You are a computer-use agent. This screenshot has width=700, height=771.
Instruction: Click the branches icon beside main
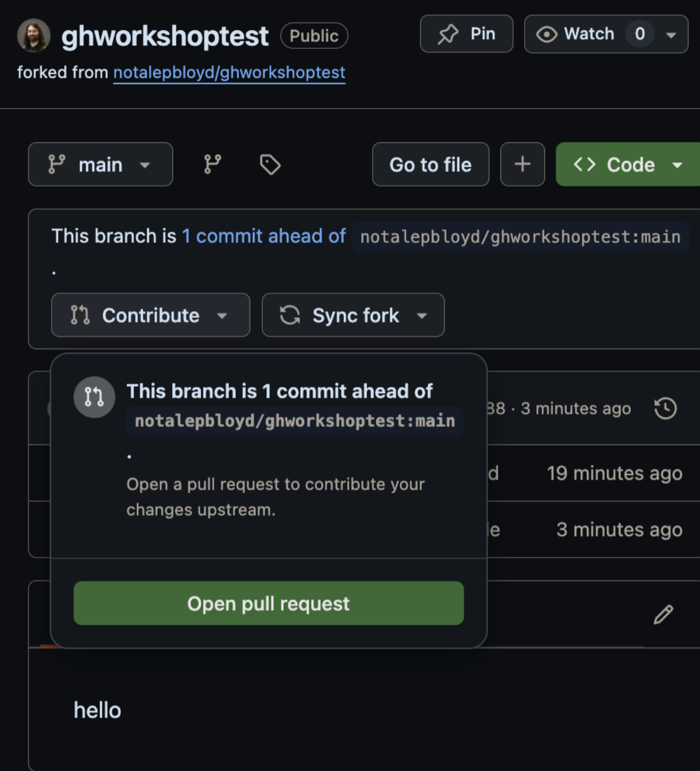coord(212,164)
